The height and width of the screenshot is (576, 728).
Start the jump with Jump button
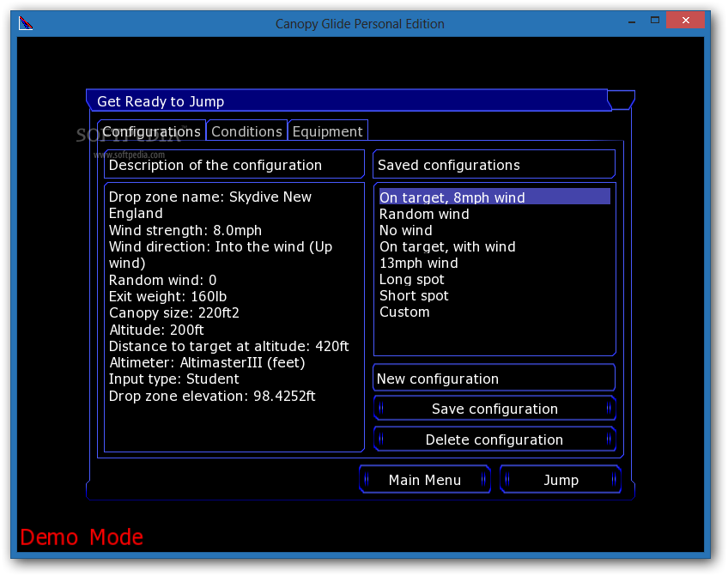click(561, 480)
